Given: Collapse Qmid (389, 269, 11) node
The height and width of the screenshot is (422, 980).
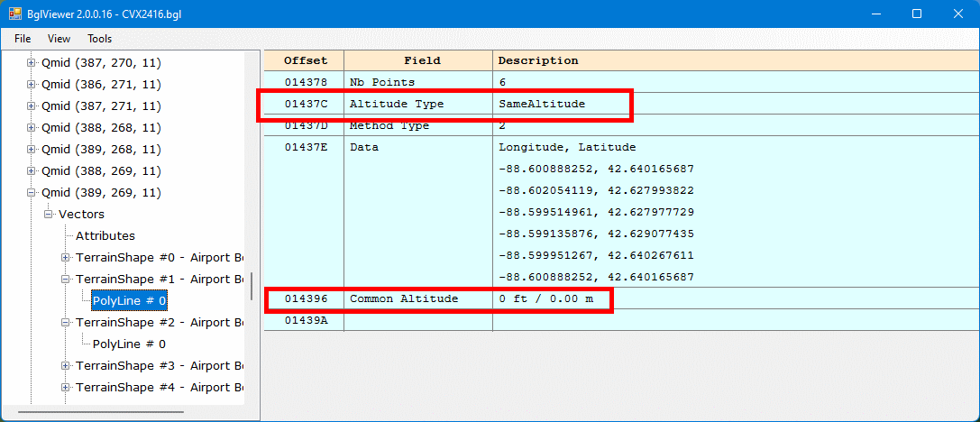Looking at the screenshot, I should (x=31, y=193).
